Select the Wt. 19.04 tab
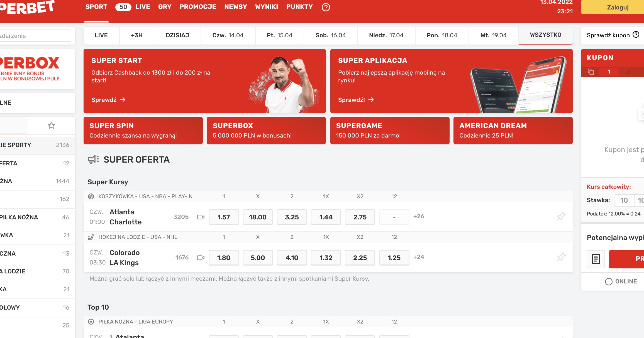The image size is (644, 338). [493, 35]
